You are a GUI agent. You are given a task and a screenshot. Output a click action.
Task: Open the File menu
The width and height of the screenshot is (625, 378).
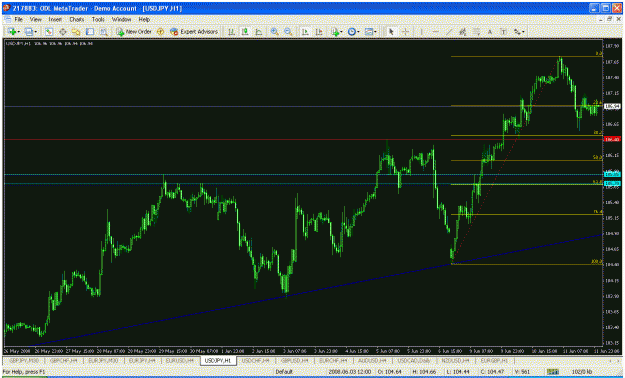[18, 19]
